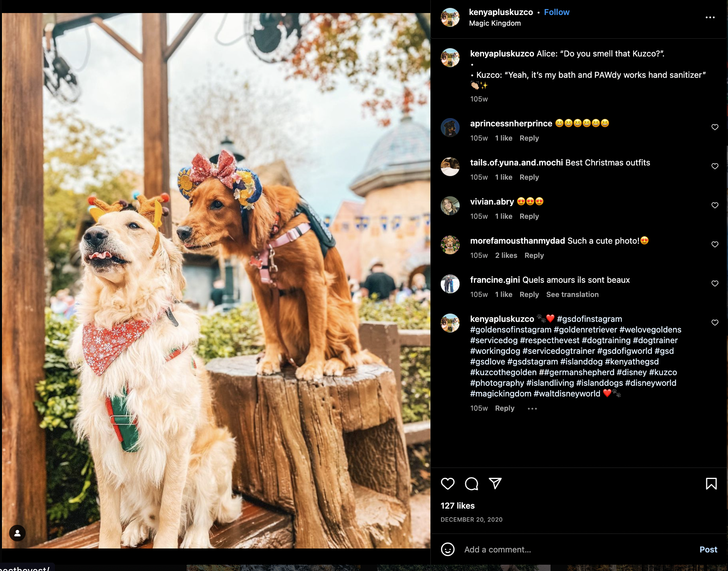Show tagged people icon on photo
This screenshot has height=571, width=728.
(17, 533)
